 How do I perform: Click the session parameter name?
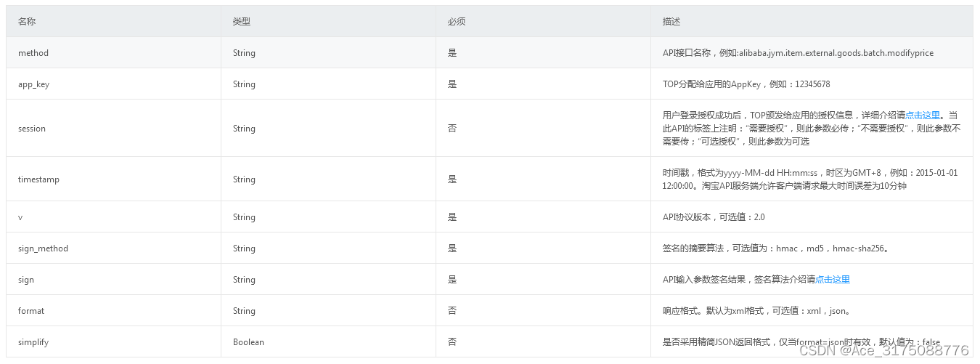click(32, 129)
